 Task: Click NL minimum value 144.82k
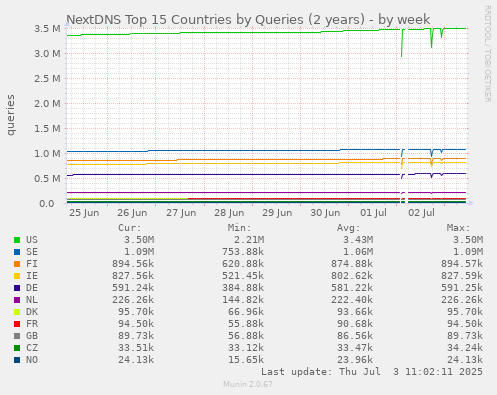tap(243, 300)
